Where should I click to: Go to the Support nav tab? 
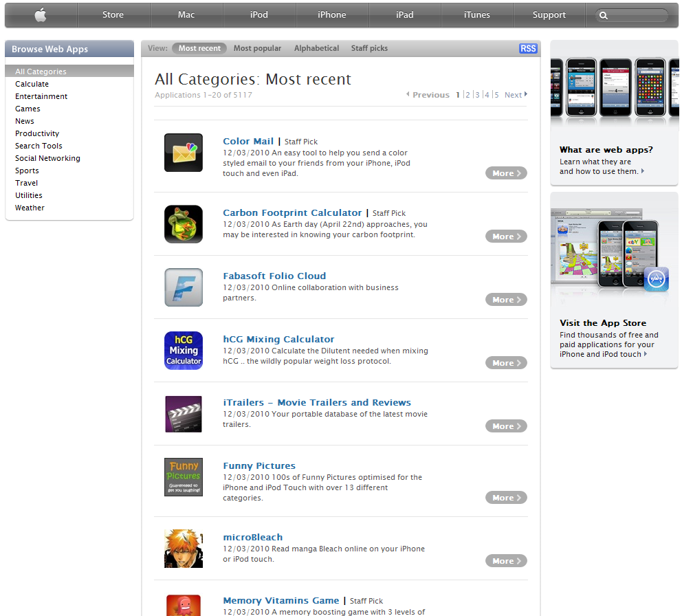click(549, 15)
